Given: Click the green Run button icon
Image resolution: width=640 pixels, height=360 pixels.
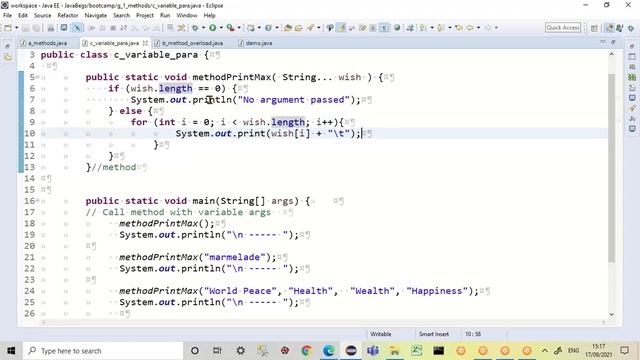Looking at the screenshot, I should tap(212, 28).
